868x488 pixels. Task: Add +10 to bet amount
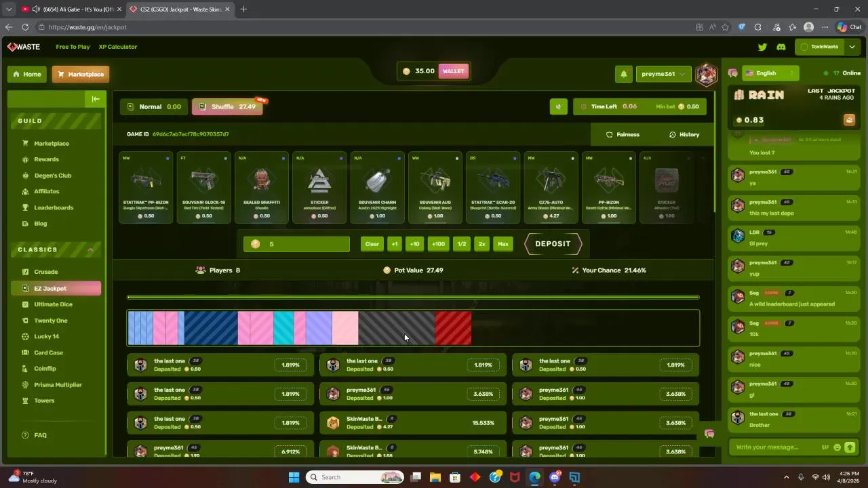tap(414, 244)
